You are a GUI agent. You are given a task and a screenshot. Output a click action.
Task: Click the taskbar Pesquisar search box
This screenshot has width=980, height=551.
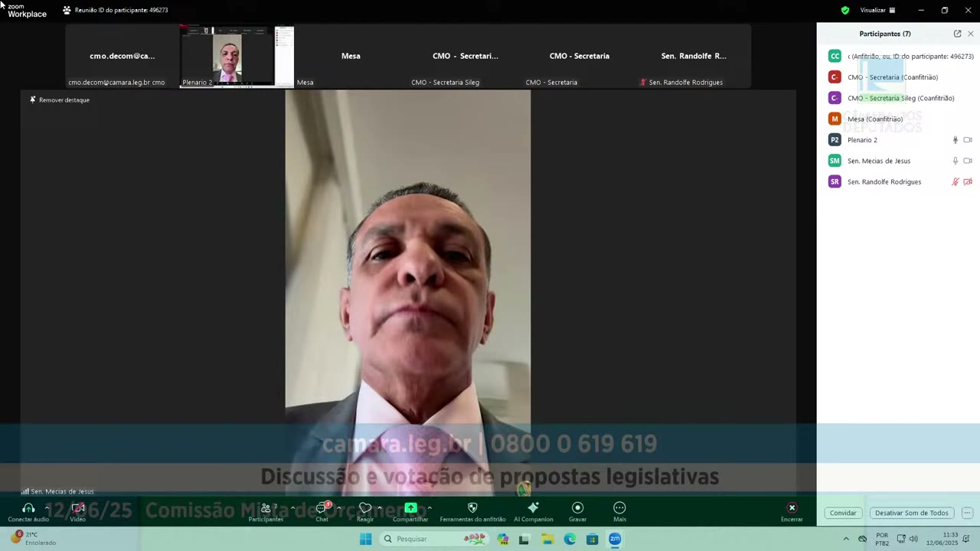point(434,539)
